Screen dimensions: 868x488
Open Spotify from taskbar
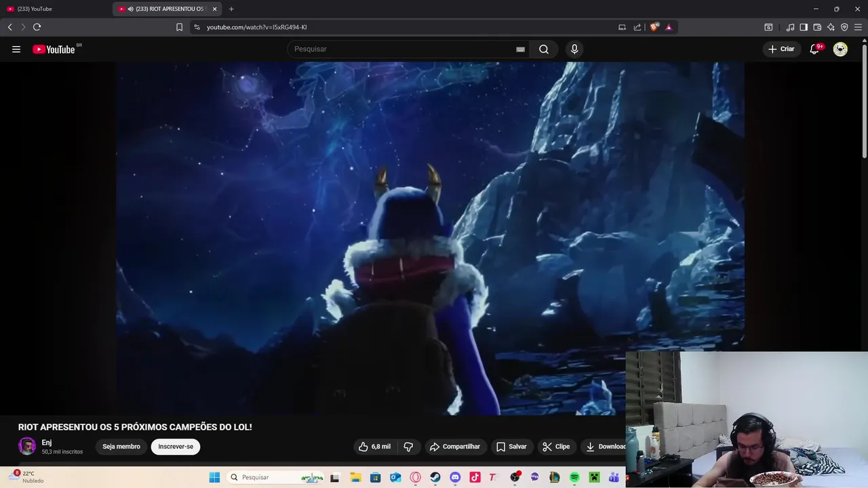(574, 477)
